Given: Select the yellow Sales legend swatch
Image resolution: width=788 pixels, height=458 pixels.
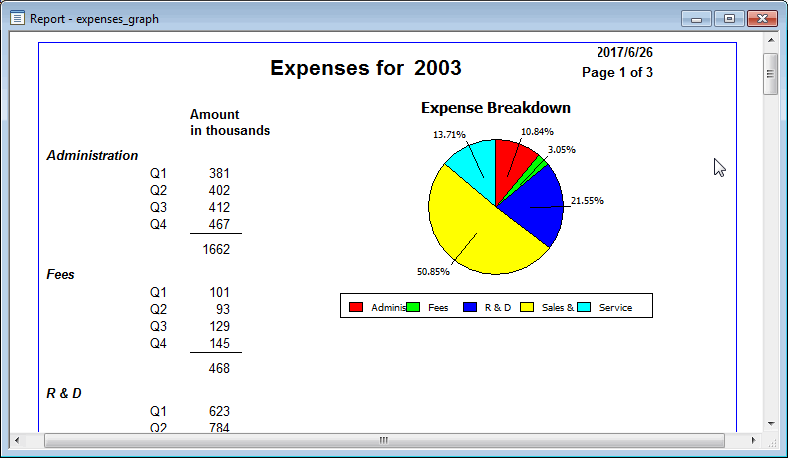Looking at the screenshot, I should pyautogui.click(x=527, y=307).
